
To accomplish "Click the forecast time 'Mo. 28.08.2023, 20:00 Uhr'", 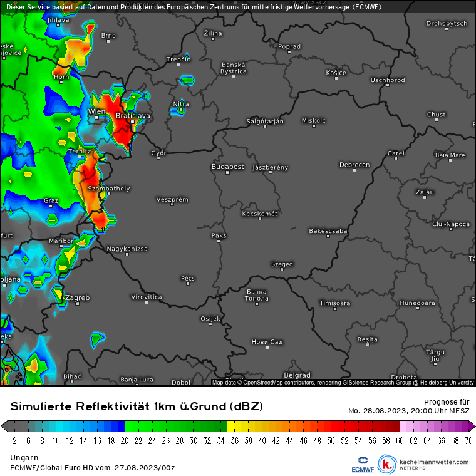I will click(x=408, y=411).
